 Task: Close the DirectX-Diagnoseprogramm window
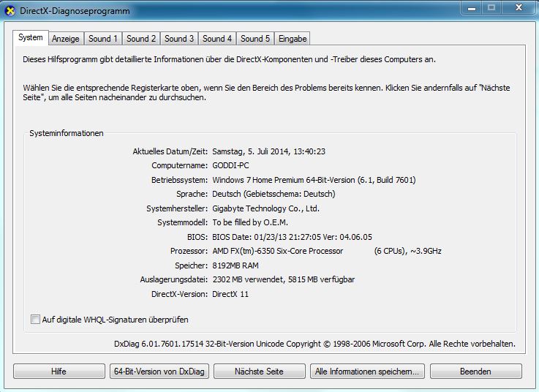519,8
